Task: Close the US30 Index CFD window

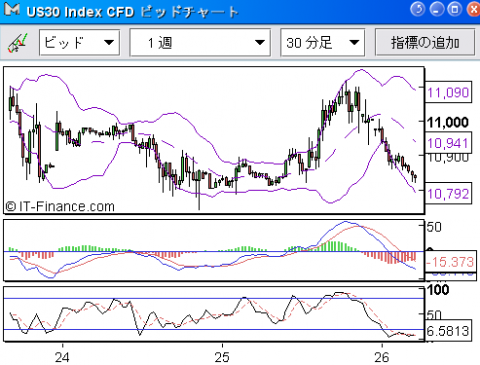Action: (473, 9)
